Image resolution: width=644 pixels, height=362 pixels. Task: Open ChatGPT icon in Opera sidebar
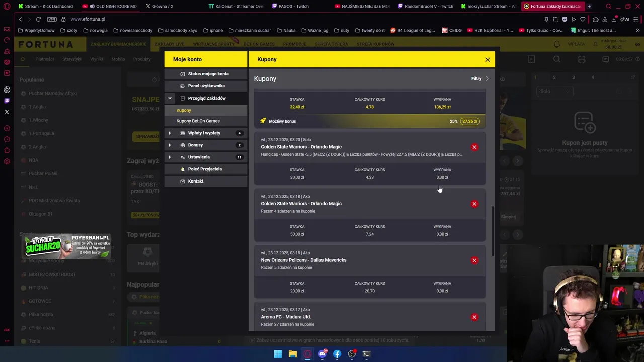pyautogui.click(x=7, y=90)
